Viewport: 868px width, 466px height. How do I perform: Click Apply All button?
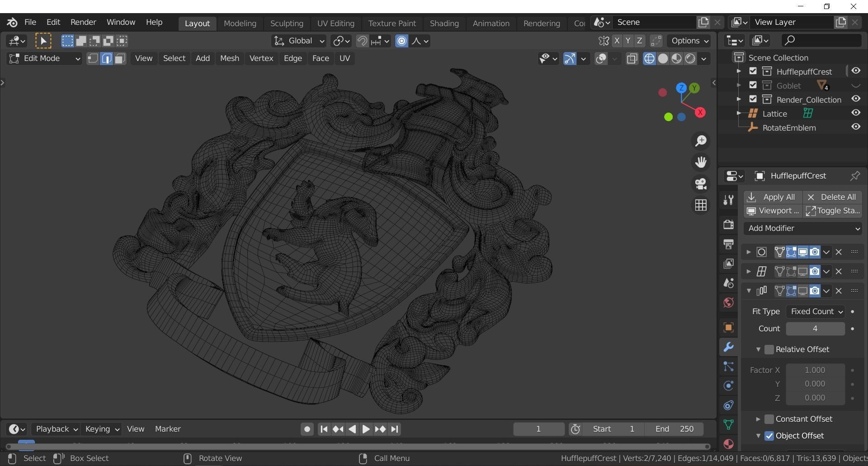tap(773, 198)
